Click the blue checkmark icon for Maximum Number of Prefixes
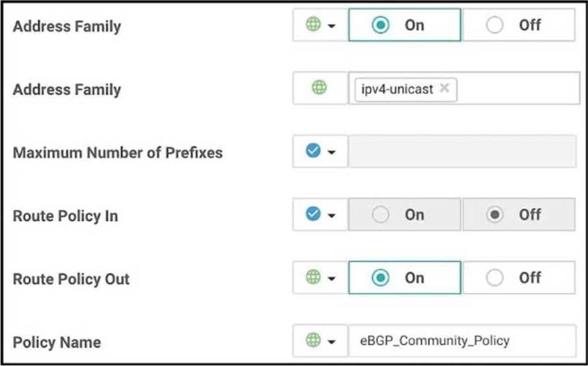This screenshot has height=366, width=588. pos(313,151)
